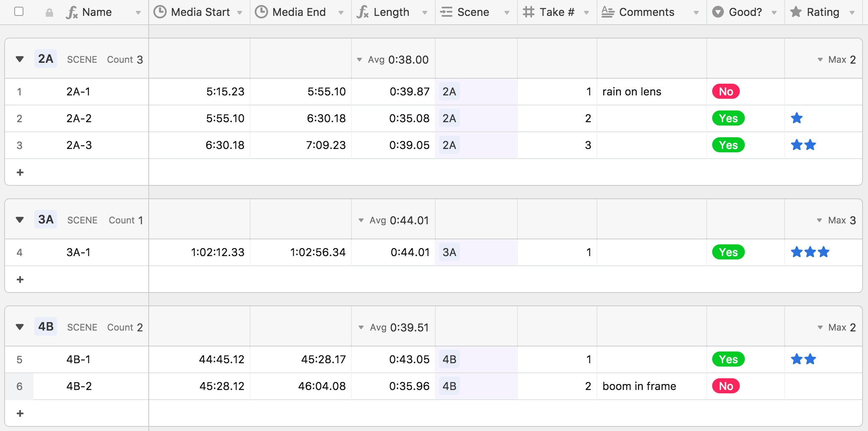Open the Take # column dropdown arrow
Viewport: 868px width, 431px height.
pyautogui.click(x=586, y=13)
